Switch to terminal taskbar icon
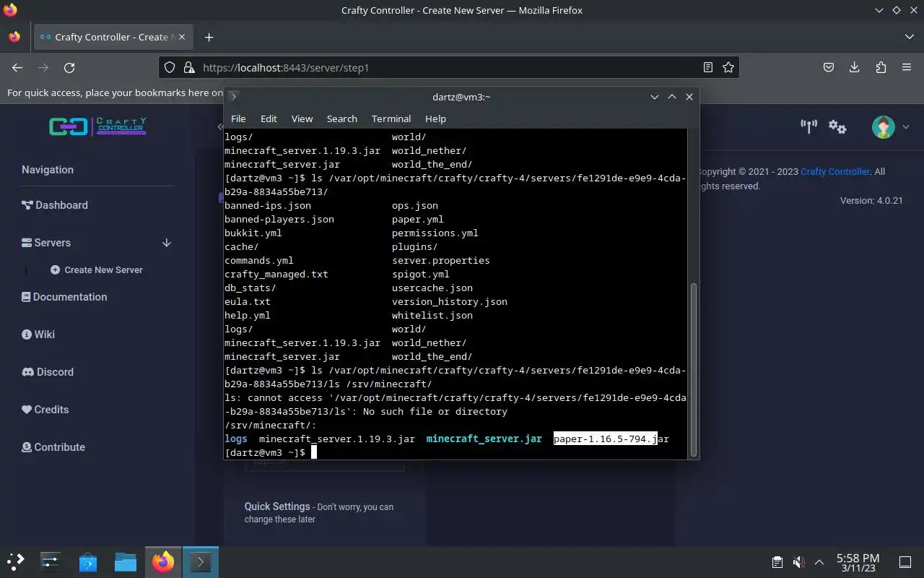Viewport: 924px width, 578px height. (x=201, y=561)
